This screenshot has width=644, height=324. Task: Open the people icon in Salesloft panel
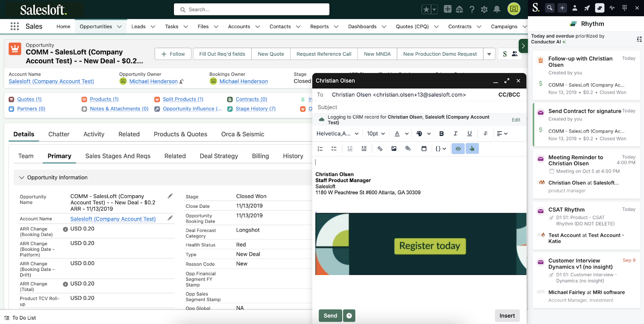[575, 8]
